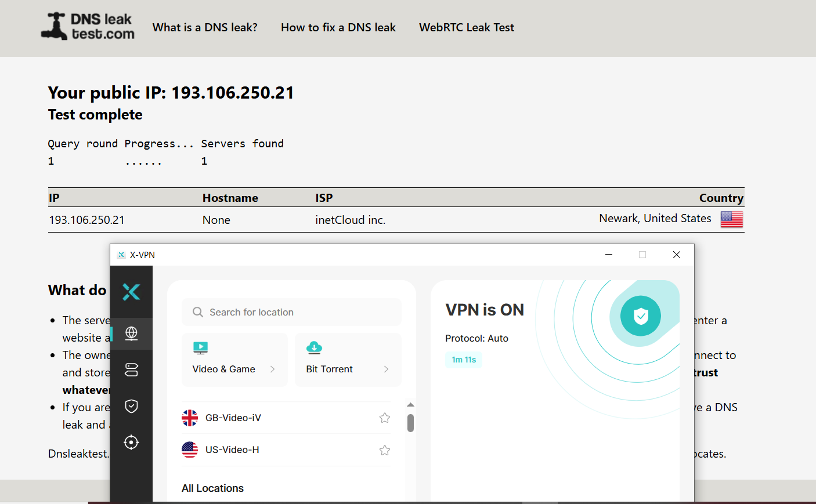Expand Video & Game category chevron
816x504 pixels.
272,369
